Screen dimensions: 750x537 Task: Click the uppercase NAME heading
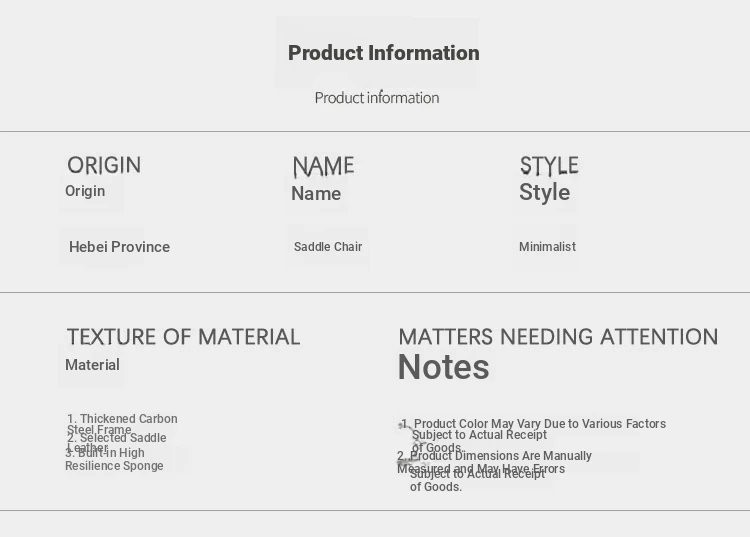[323, 166]
